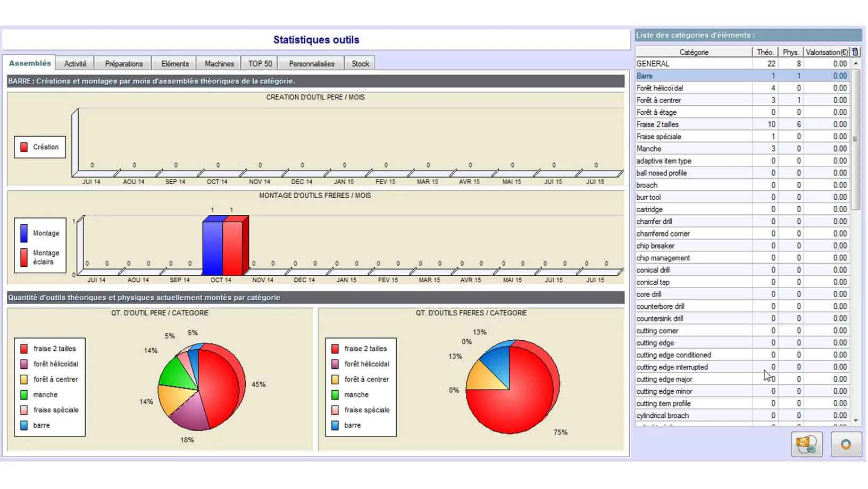868x489 pixels.
Task: Open the Stock tab
Action: coord(360,63)
